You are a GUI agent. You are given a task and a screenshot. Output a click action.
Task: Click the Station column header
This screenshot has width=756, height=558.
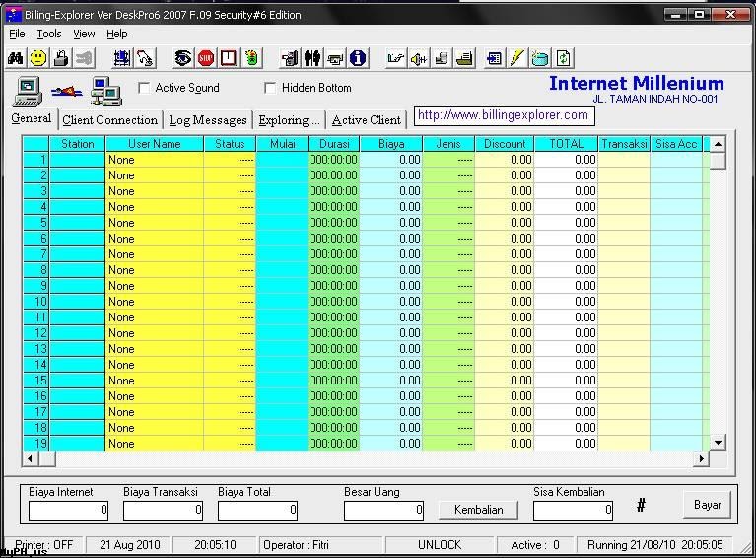[77, 144]
